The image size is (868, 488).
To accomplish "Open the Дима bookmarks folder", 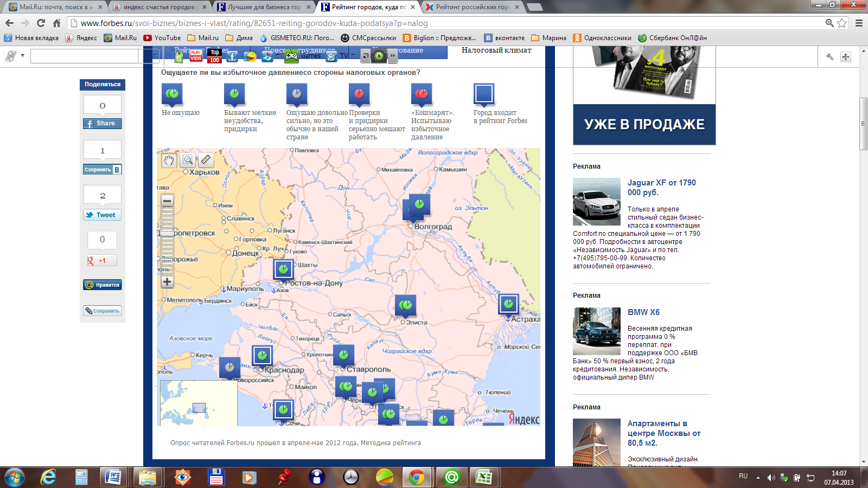I will 239,38.
